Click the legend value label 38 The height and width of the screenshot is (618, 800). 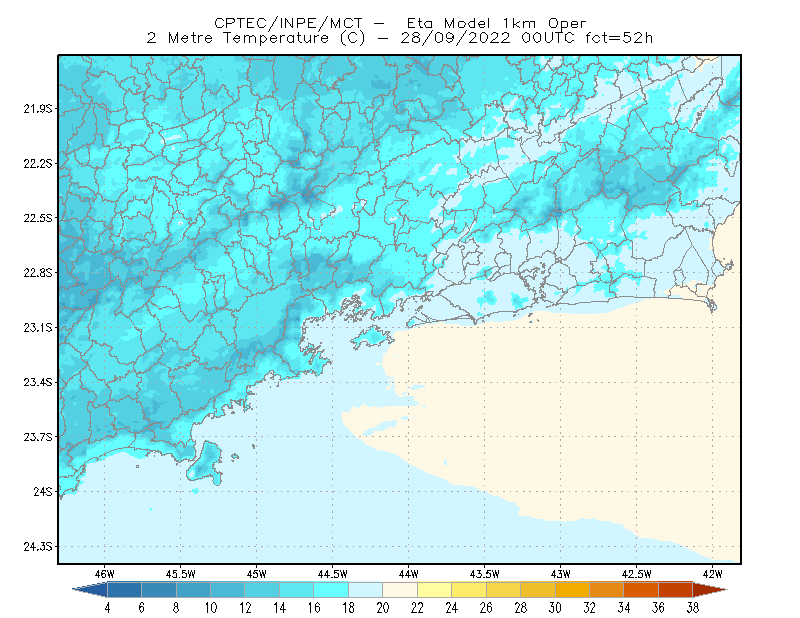click(693, 608)
